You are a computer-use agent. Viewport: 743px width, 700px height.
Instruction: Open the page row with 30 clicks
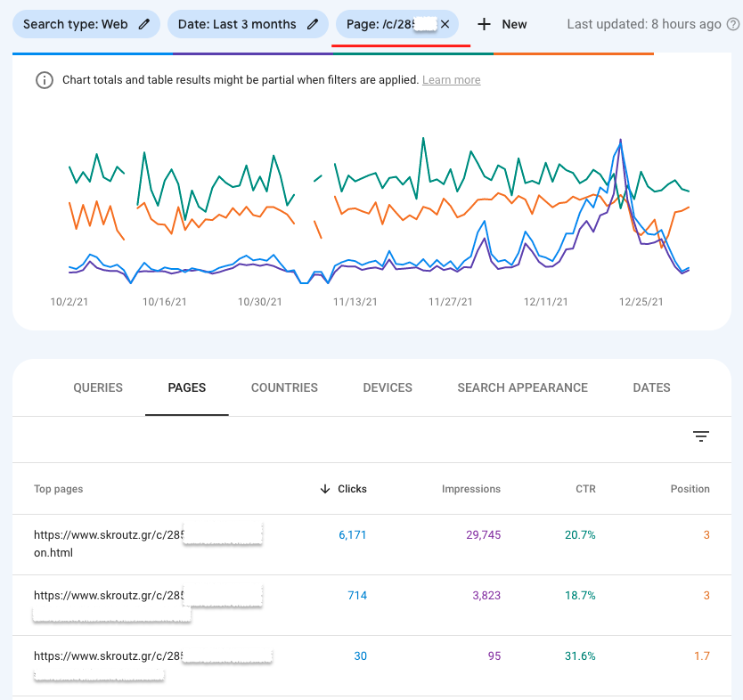pyautogui.click(x=372, y=666)
